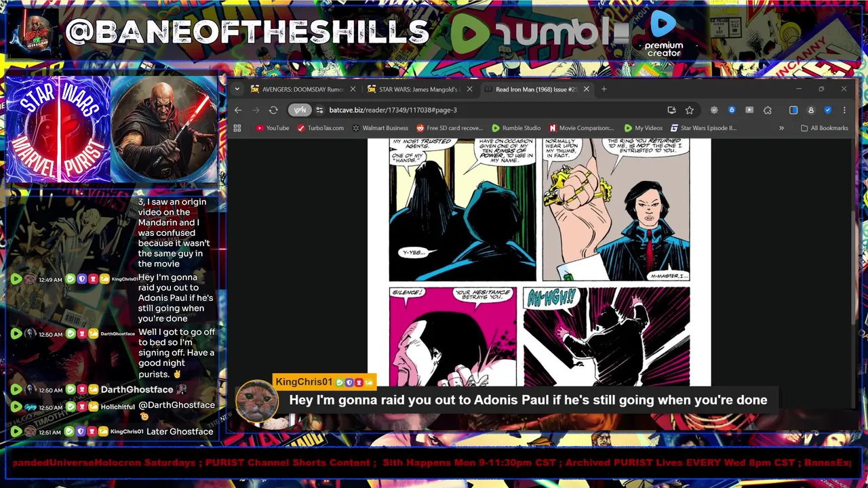
Task: Click the comic panel showing the ringed hand
Action: (x=616, y=209)
